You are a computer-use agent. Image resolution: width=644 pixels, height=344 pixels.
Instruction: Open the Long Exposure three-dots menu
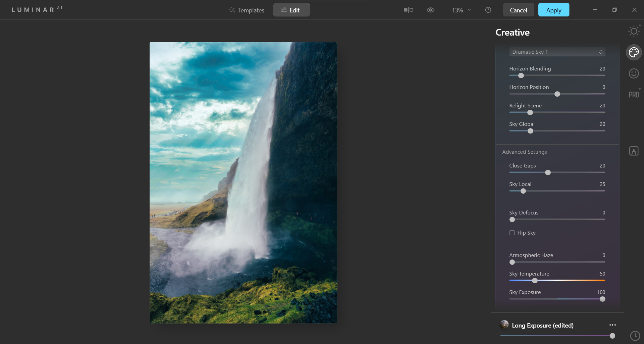(x=612, y=325)
